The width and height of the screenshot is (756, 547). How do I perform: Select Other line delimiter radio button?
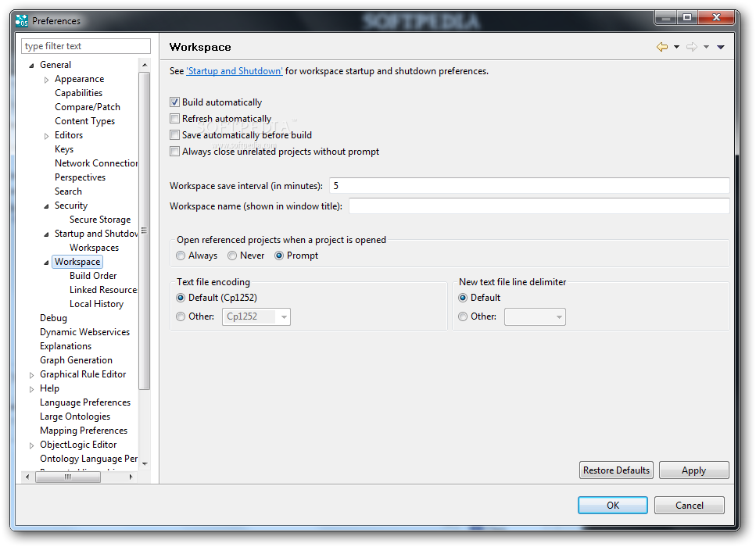click(463, 316)
